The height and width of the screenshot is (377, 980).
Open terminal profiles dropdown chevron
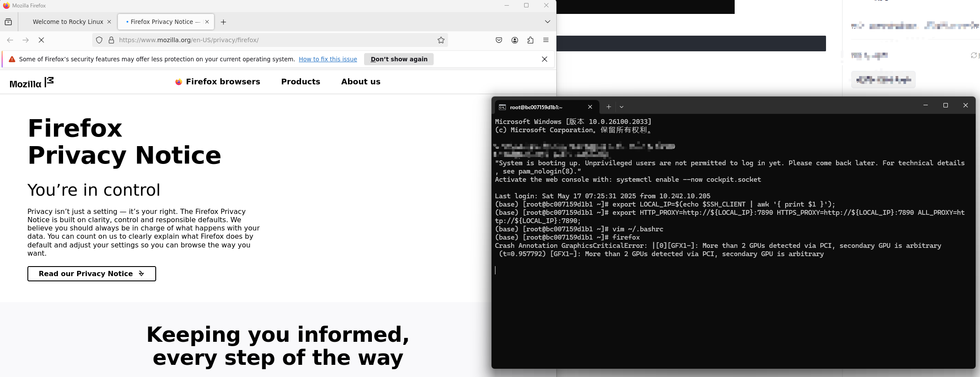point(622,107)
